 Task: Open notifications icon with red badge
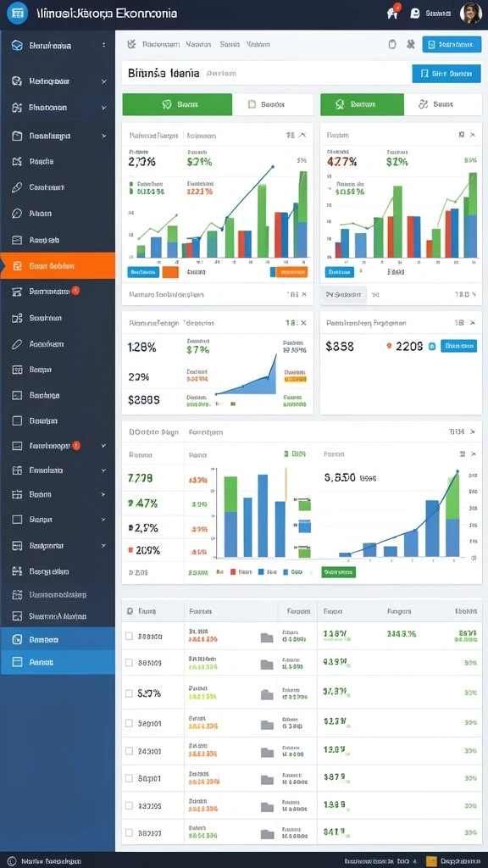393,14
